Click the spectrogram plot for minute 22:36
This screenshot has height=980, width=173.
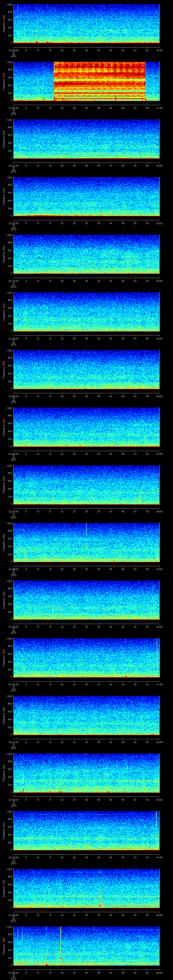coord(87,427)
